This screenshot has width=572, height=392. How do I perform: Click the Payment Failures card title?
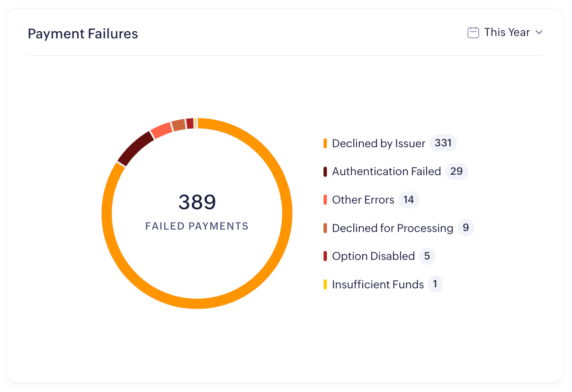[x=83, y=34]
